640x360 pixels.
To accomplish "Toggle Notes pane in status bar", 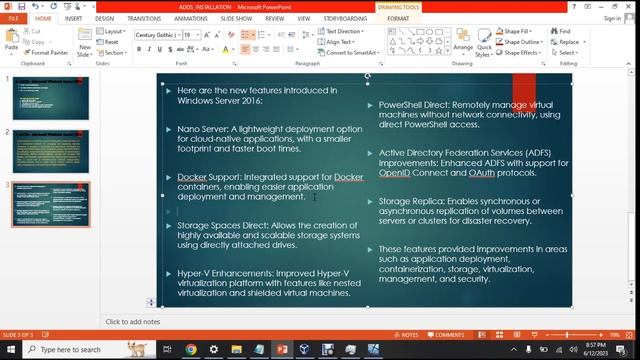I will pyautogui.click(x=407, y=335).
